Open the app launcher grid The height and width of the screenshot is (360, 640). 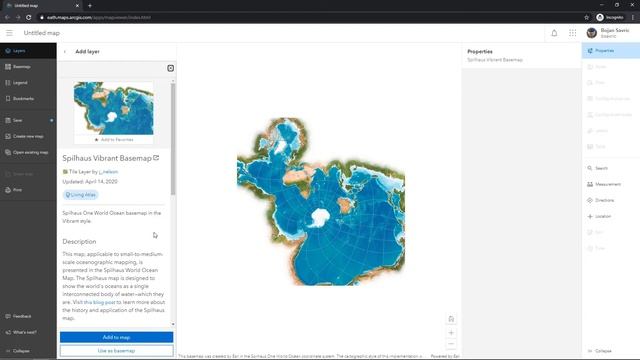(x=573, y=33)
